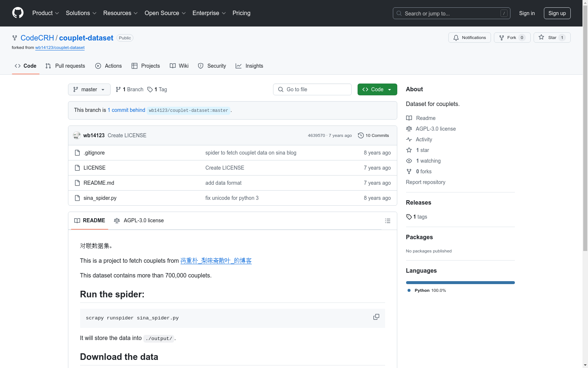
Task: Click the Sign in link
Action: 527,13
